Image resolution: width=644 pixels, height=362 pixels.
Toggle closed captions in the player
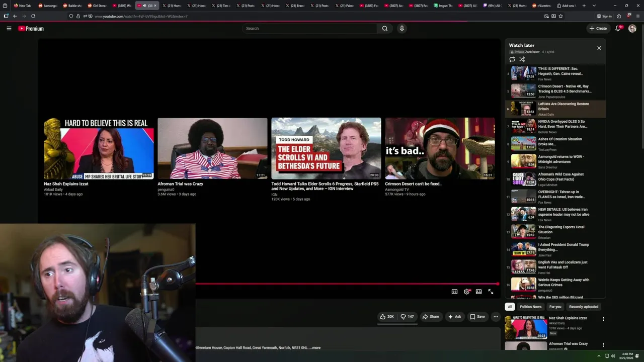click(x=454, y=292)
